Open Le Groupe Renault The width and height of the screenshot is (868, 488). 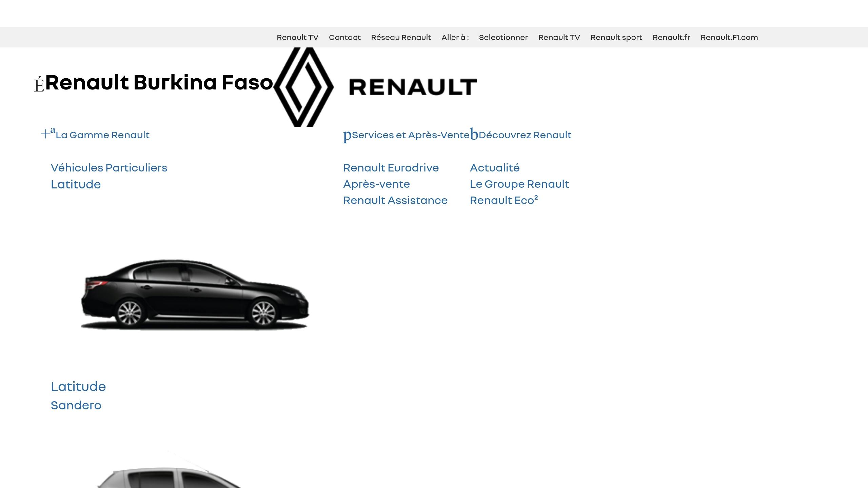(519, 184)
